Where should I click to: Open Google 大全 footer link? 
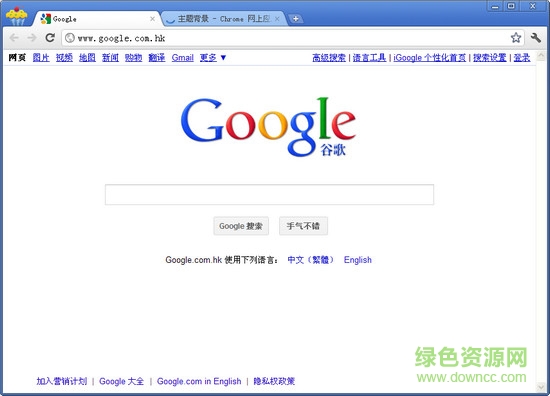(x=121, y=381)
